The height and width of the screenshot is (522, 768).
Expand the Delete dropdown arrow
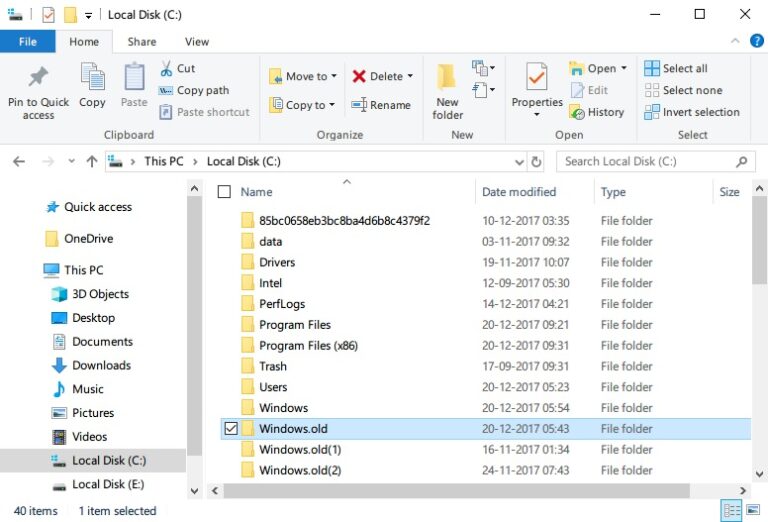(410, 76)
